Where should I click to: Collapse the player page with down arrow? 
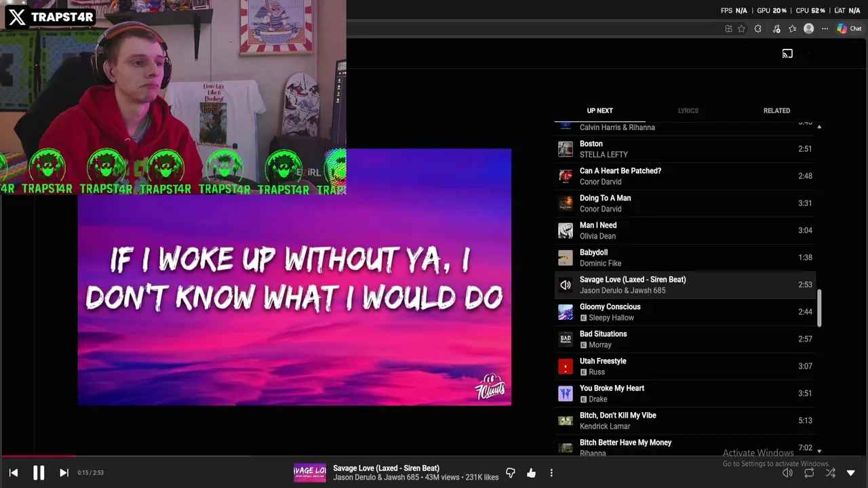click(851, 472)
